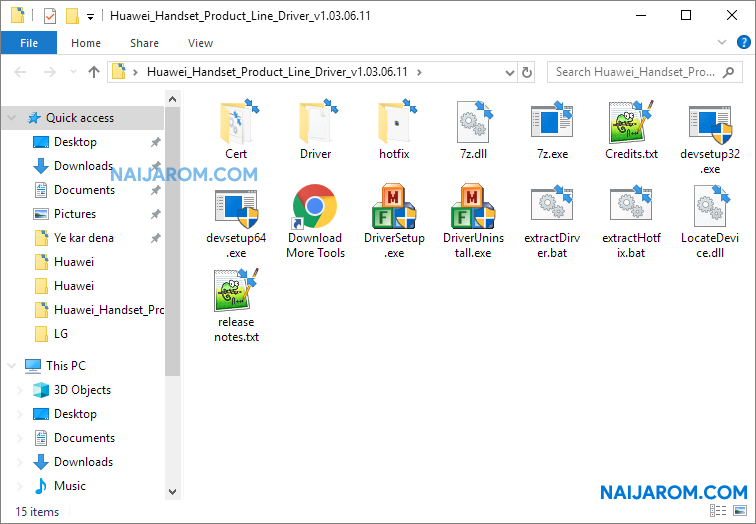
Task: Collapse the This PC tree node
Action: coord(12,366)
